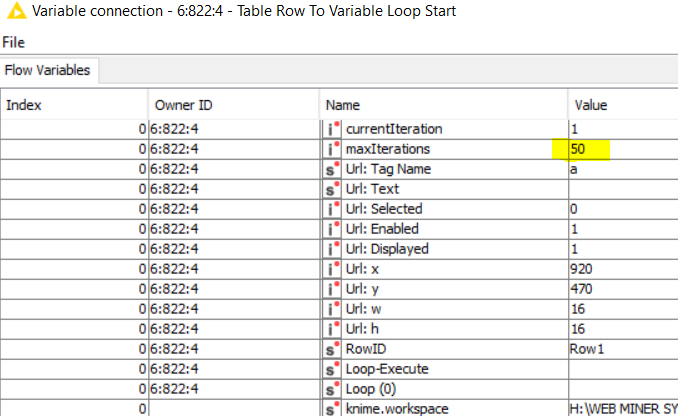678x416 pixels.
Task: Click Owner ID cell in Loop (0) row
Action: point(233,389)
